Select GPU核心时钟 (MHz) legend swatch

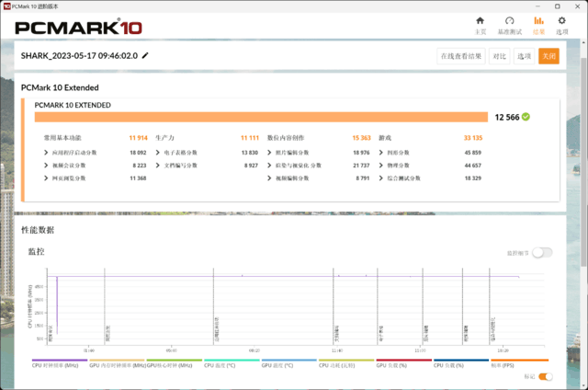(175, 360)
